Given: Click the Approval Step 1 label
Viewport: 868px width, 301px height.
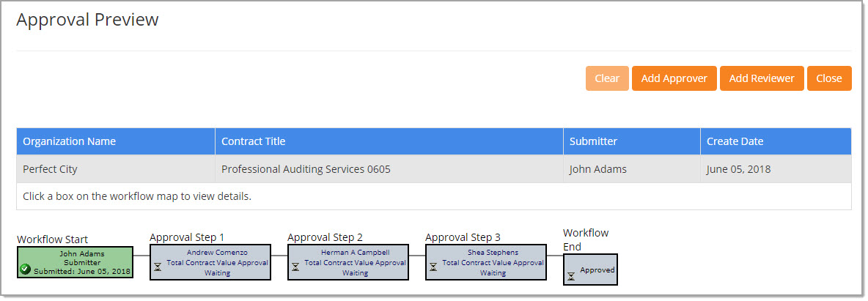Looking at the screenshot, I should pyautogui.click(x=187, y=237).
